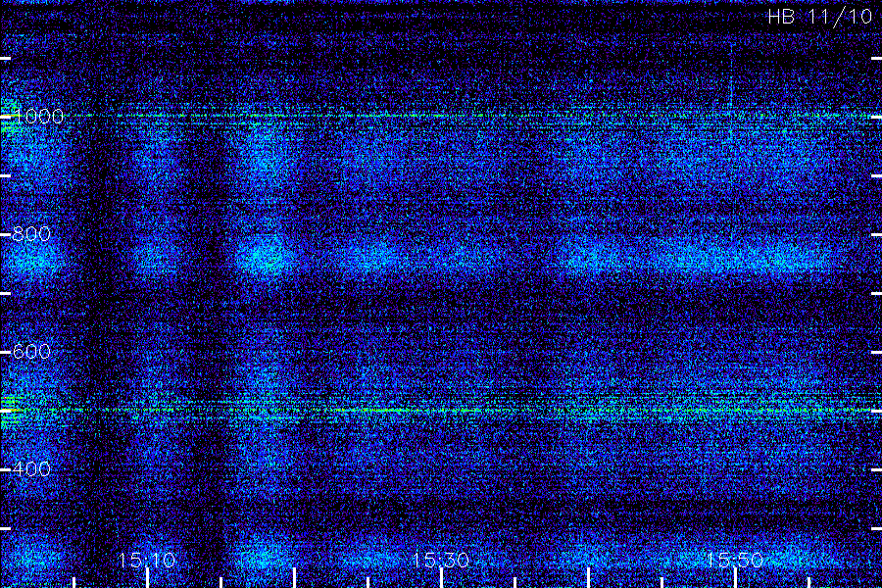
Task: Click the 15:10 time axis label
Action: [x=147, y=560]
